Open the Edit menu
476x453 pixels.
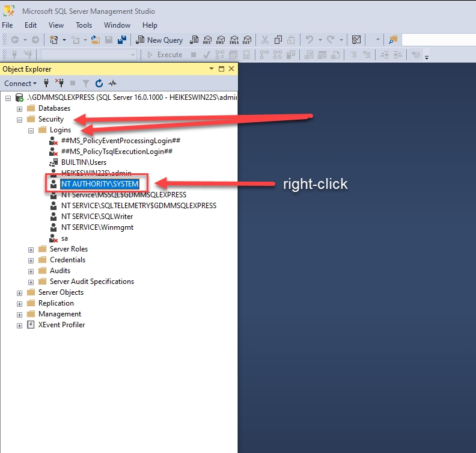(x=31, y=25)
